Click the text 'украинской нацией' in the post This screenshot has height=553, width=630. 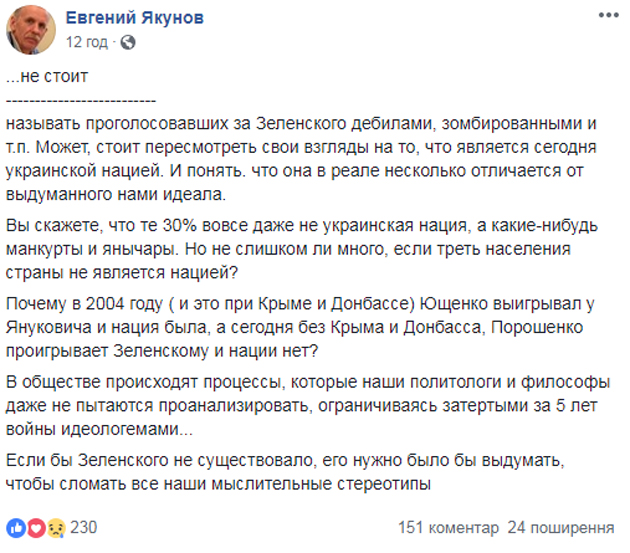(x=73, y=170)
